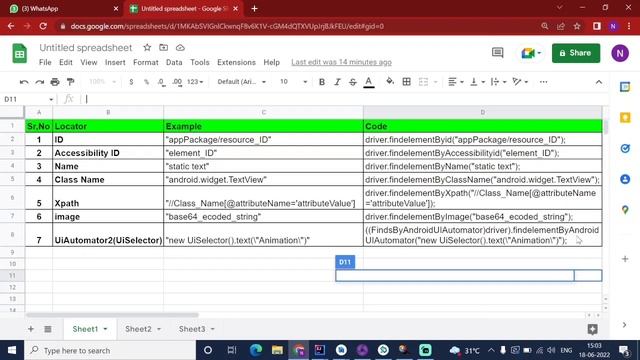Switch to Sheet2 tab
The image size is (640, 360).
138,329
